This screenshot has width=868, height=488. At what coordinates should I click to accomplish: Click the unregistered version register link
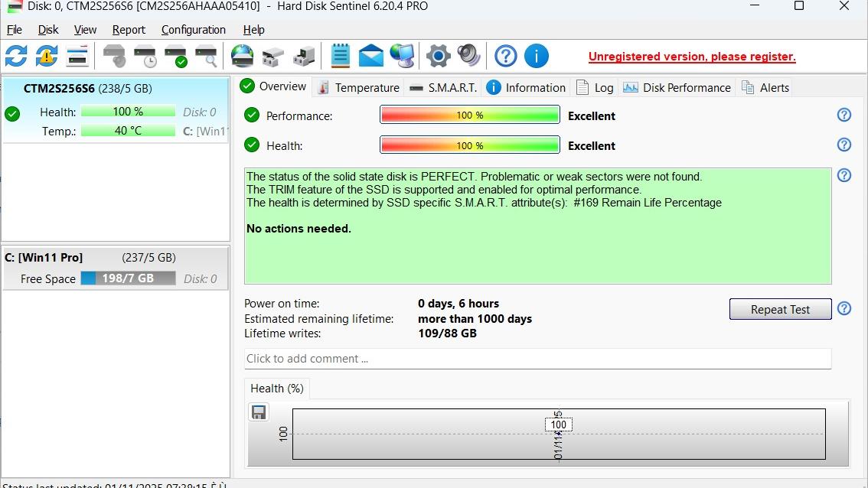692,57
